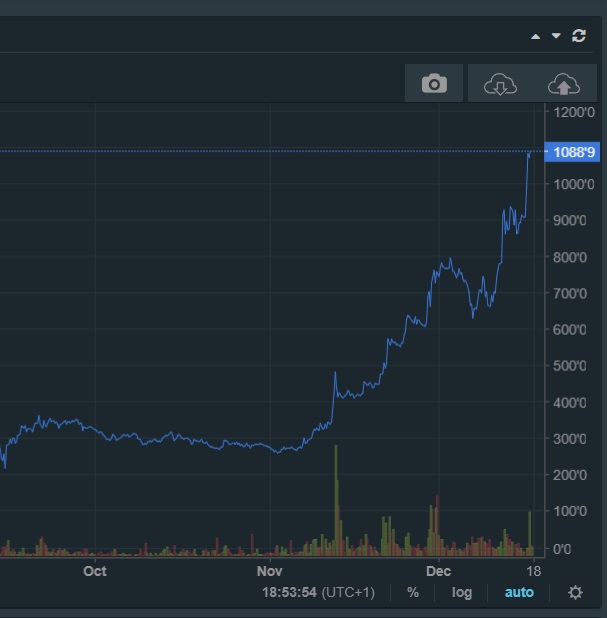Click the Oct label on the time axis
The image size is (607, 618).
click(95, 571)
